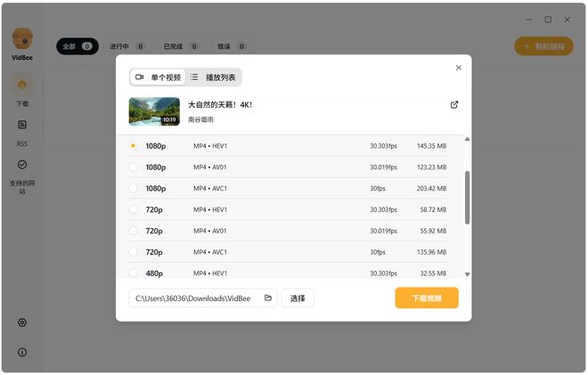Maximize the VidBee window
588x375 pixels.
point(548,20)
